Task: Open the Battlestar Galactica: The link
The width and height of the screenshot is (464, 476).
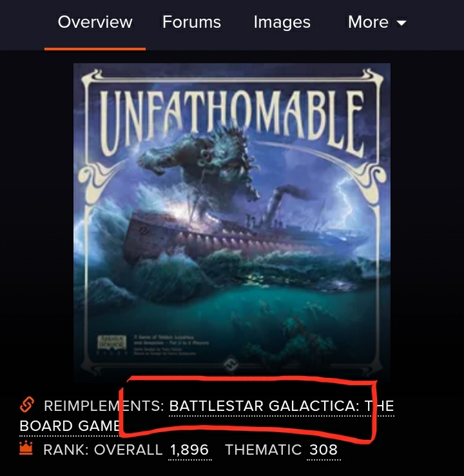Action: point(282,406)
